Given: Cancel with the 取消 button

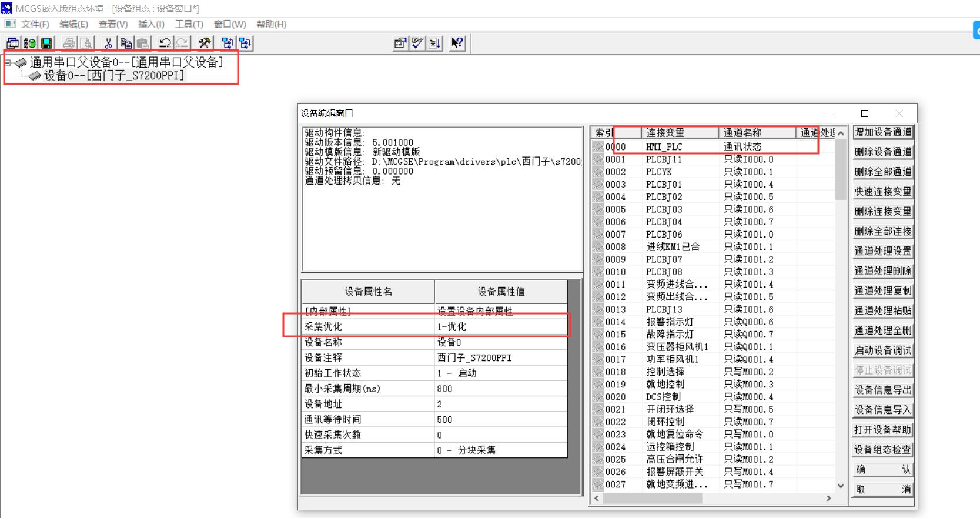Looking at the screenshot, I should pyautogui.click(x=883, y=489).
